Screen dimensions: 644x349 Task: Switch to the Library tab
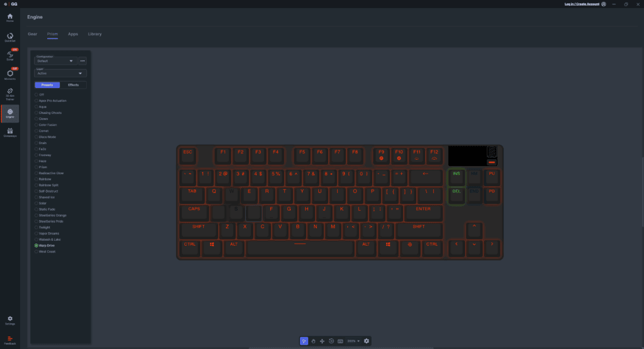tap(94, 34)
